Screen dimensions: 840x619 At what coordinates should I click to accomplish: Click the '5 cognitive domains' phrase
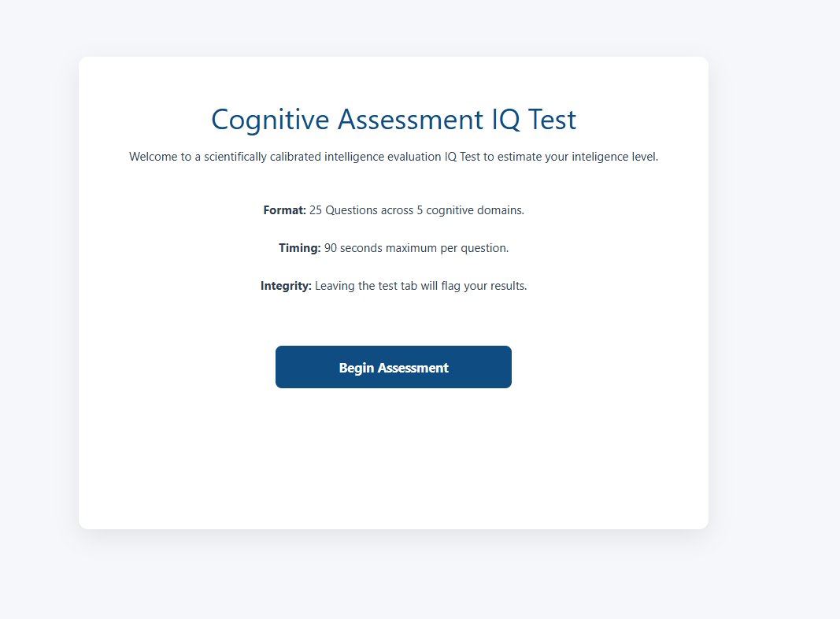pyautogui.click(x=470, y=210)
